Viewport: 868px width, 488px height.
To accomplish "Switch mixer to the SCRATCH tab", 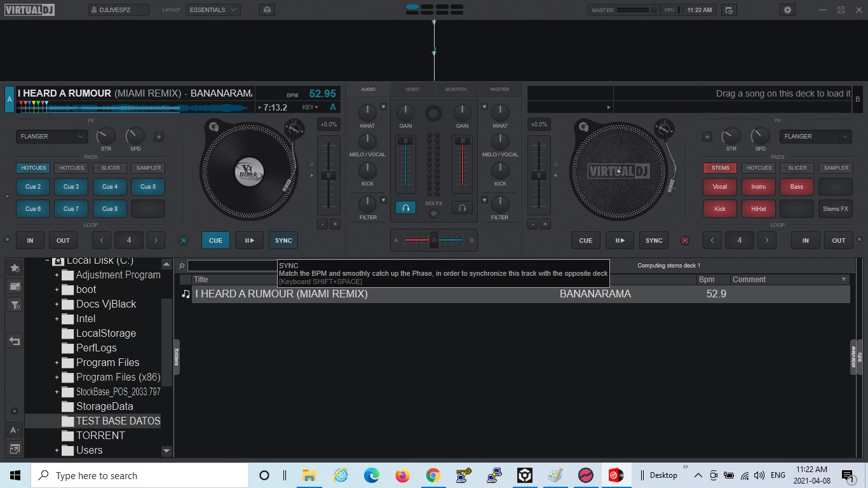I will [x=456, y=90].
